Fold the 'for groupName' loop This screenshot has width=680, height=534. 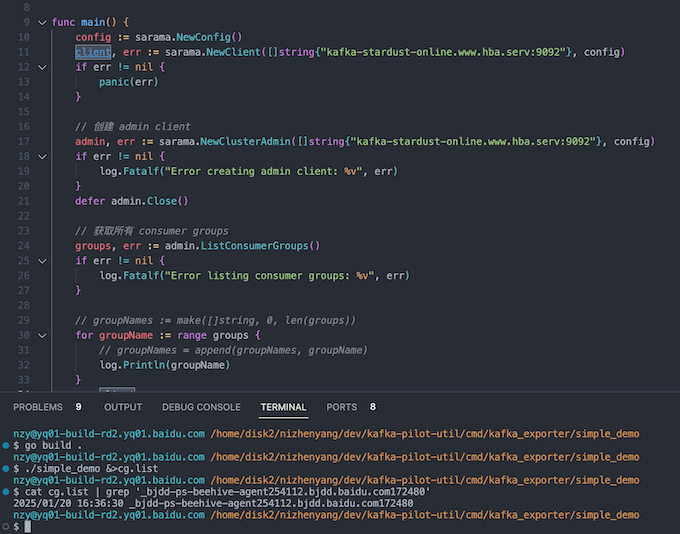pyautogui.click(x=41, y=335)
